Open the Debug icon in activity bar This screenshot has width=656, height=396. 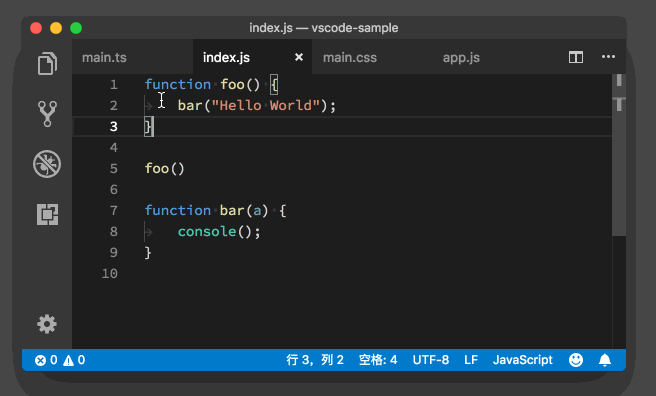[x=47, y=164]
